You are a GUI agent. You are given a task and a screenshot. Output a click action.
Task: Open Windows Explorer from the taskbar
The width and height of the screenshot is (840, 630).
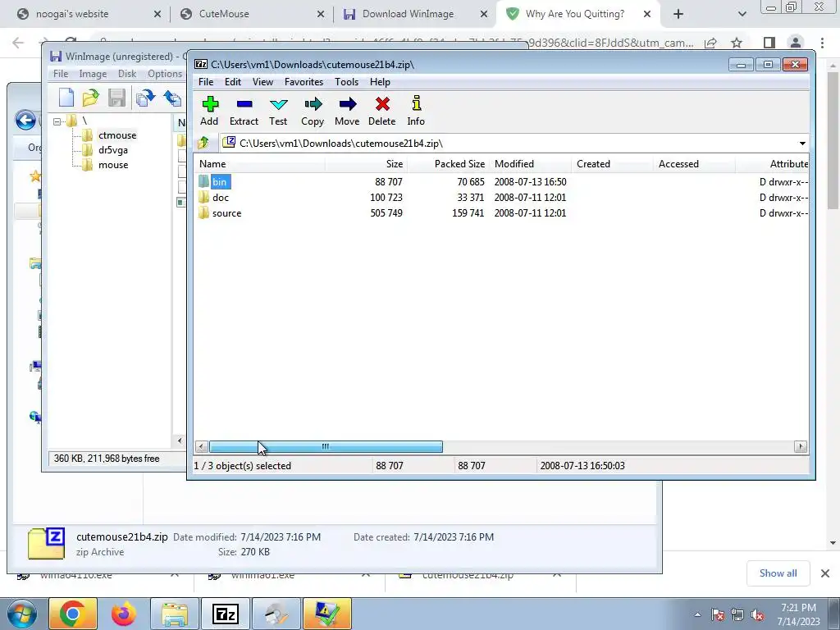click(x=175, y=614)
